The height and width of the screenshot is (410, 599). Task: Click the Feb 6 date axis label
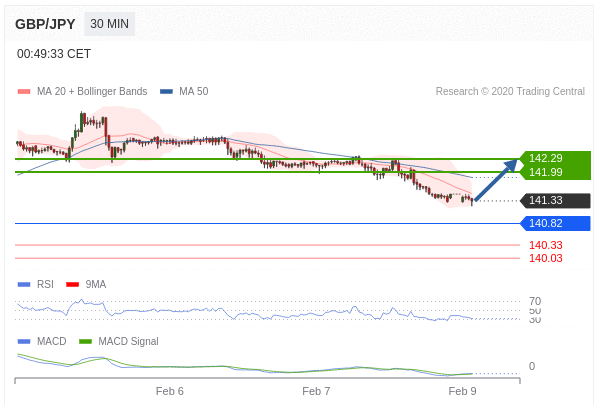pyautogui.click(x=170, y=391)
